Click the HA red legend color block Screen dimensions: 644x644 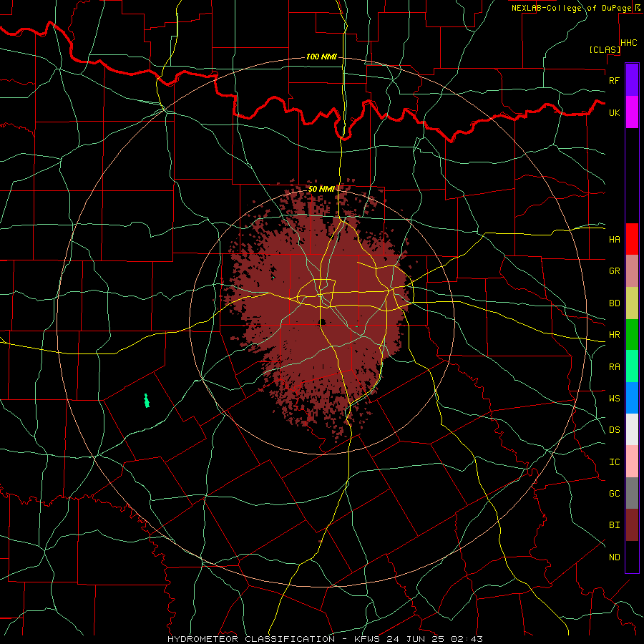click(632, 239)
